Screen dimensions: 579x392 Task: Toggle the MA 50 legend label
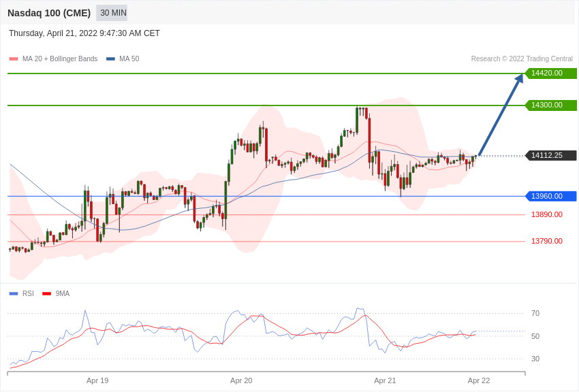coord(129,59)
